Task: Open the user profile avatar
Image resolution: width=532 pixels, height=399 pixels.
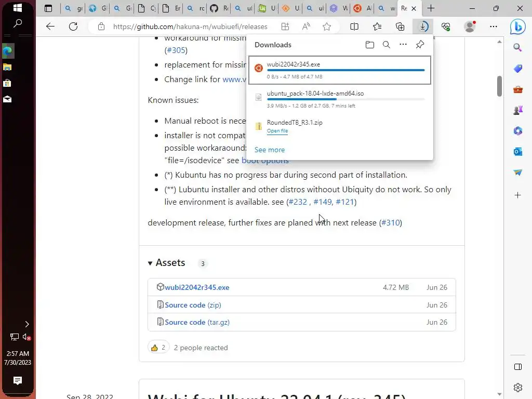Action: [470, 26]
